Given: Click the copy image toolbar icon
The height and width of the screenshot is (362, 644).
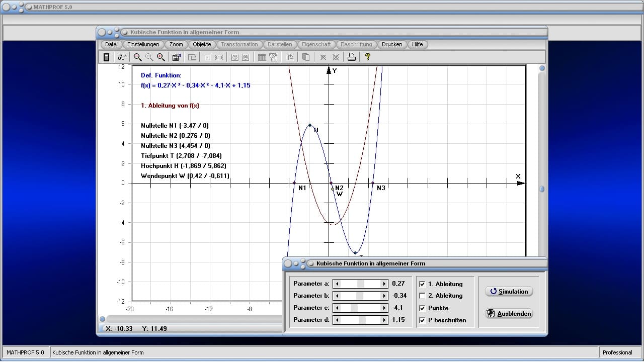Looking at the screenshot, I should [273, 57].
